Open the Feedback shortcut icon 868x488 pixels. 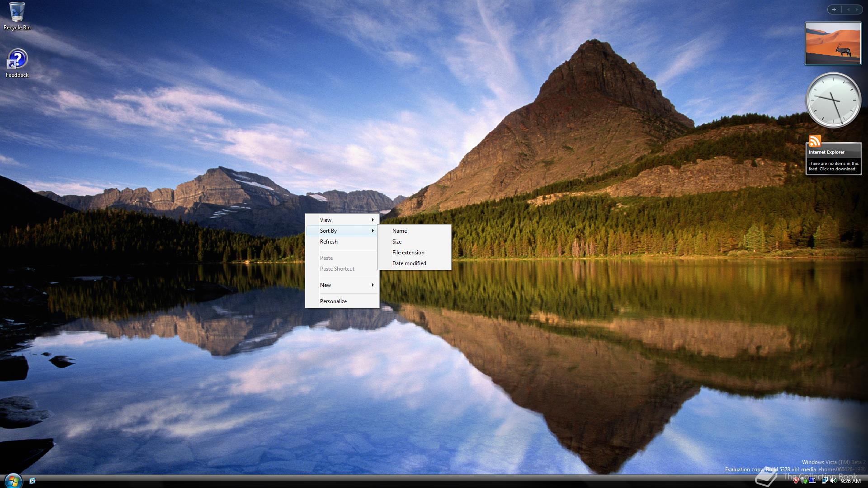click(x=17, y=60)
